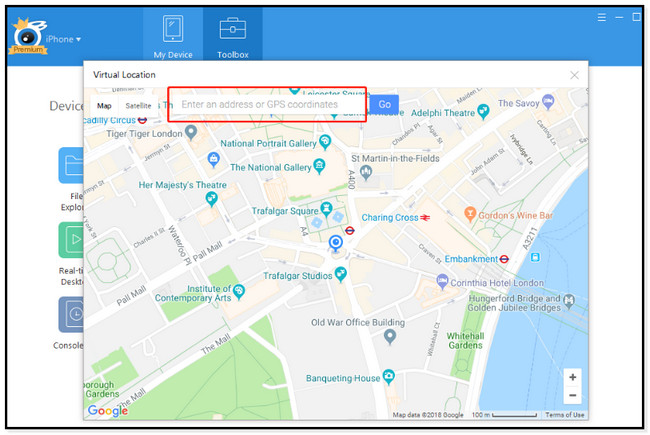Select Gordon's Wine Bar marker

coord(470,214)
